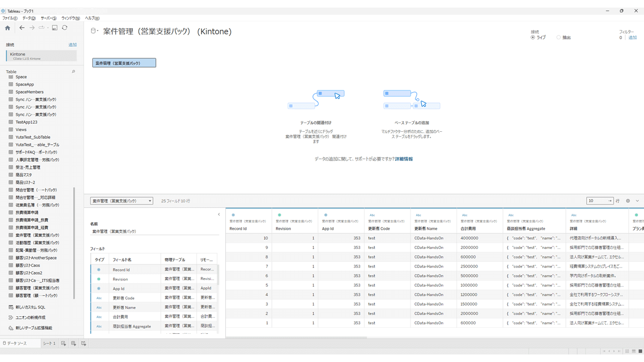Click the search icon beside Table header
This screenshot has width=644, height=362.
tap(73, 72)
